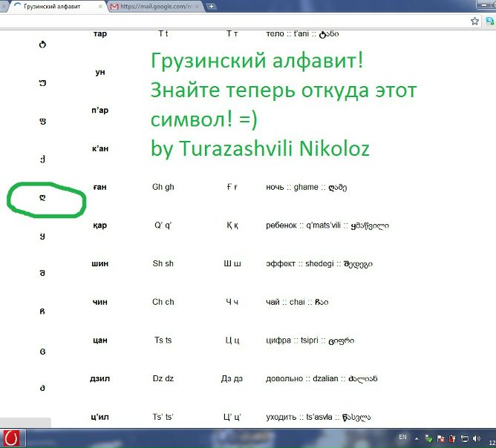Click the red battery icon in the tray
496x448 pixels.
451,438
